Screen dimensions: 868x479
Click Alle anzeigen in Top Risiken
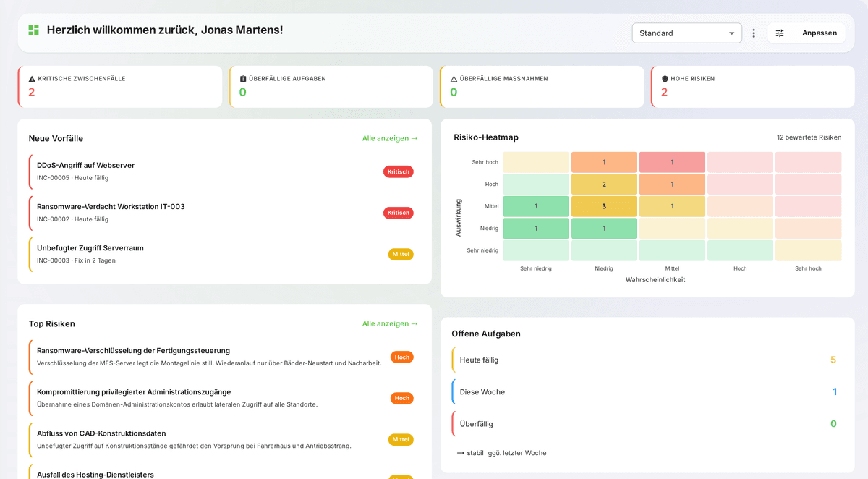pyautogui.click(x=390, y=323)
